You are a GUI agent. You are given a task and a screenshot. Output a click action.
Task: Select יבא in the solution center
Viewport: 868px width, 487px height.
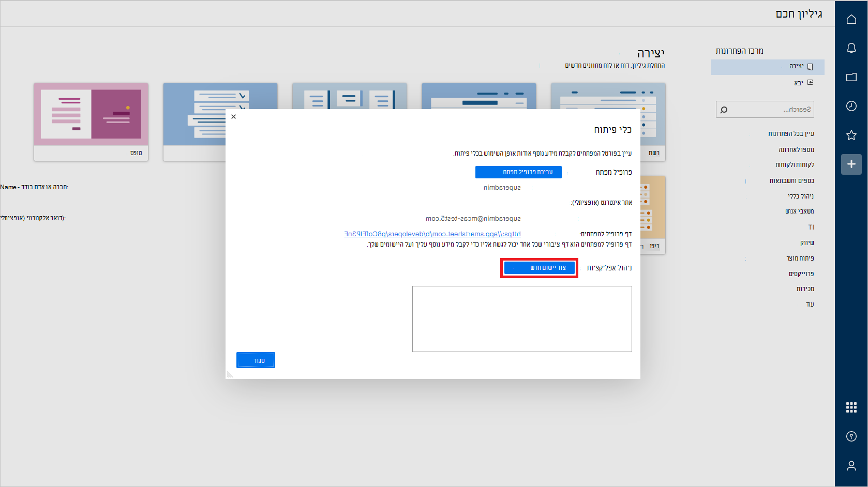click(799, 83)
